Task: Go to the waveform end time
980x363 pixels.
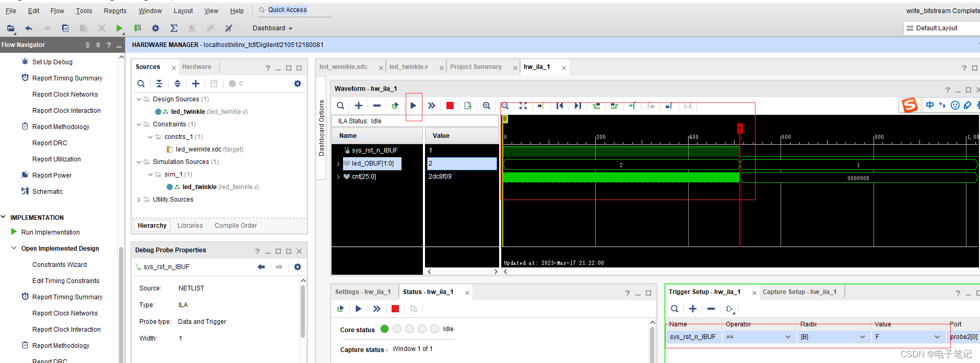Action: (x=578, y=106)
